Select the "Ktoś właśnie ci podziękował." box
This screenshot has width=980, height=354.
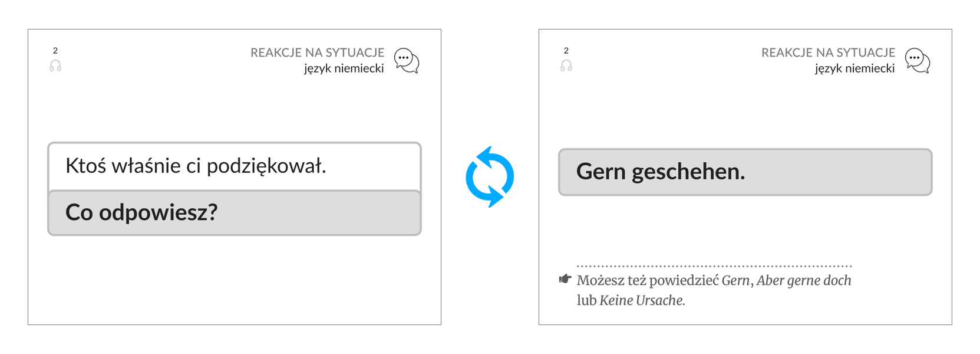(235, 166)
